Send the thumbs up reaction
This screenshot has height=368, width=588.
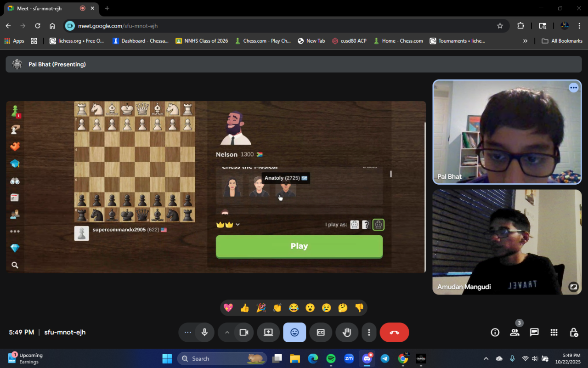(244, 308)
